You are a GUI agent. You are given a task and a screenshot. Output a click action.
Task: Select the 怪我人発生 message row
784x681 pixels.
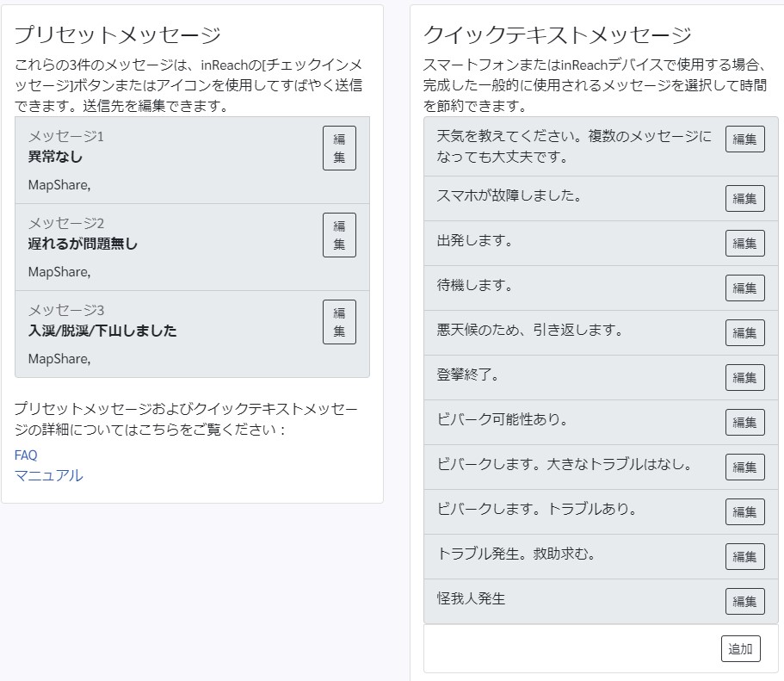[x=601, y=602]
